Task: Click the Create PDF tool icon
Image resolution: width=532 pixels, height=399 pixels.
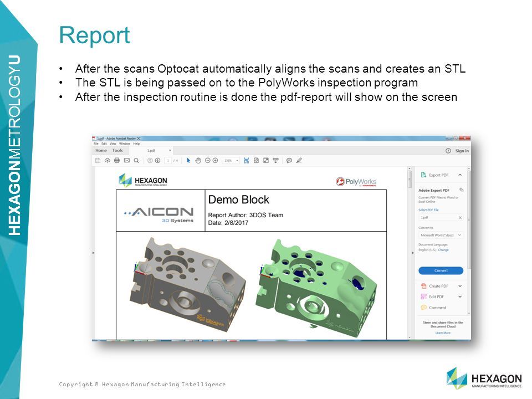Action: (423, 286)
